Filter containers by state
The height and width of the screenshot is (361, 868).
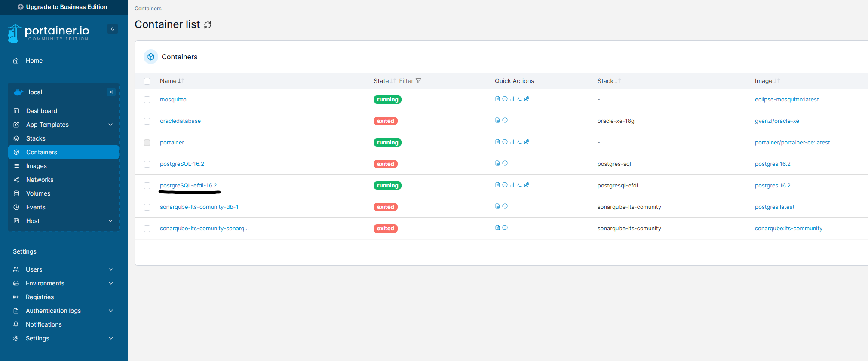[x=410, y=81]
